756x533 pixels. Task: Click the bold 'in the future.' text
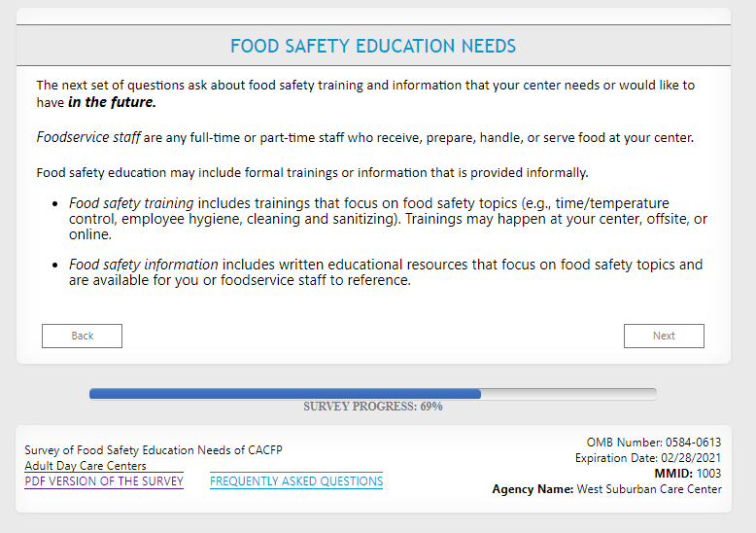(112, 101)
